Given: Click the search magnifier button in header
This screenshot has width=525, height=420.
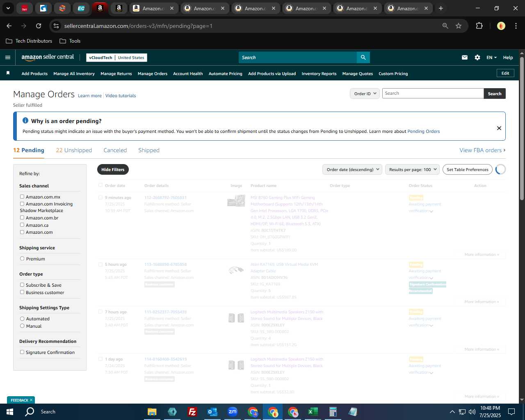Looking at the screenshot, I should point(363,57).
